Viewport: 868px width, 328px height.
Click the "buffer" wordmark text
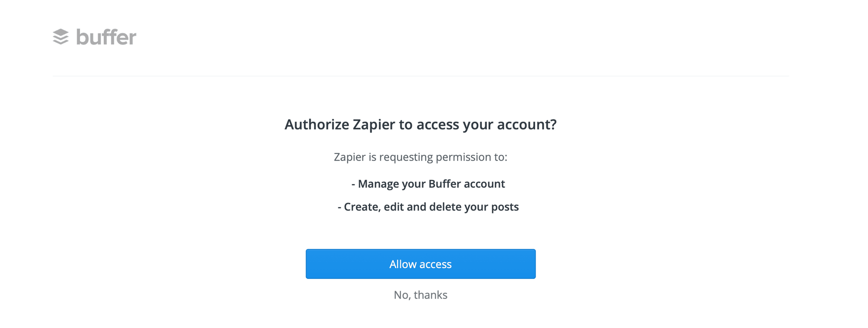106,37
